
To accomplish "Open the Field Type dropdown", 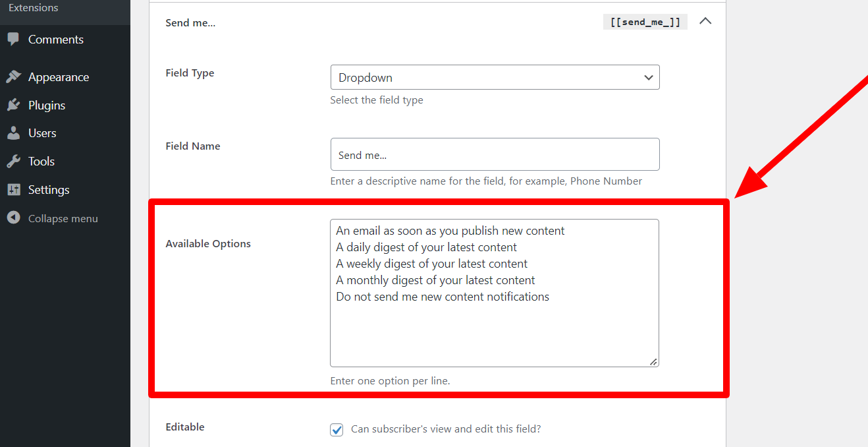I will pos(494,78).
